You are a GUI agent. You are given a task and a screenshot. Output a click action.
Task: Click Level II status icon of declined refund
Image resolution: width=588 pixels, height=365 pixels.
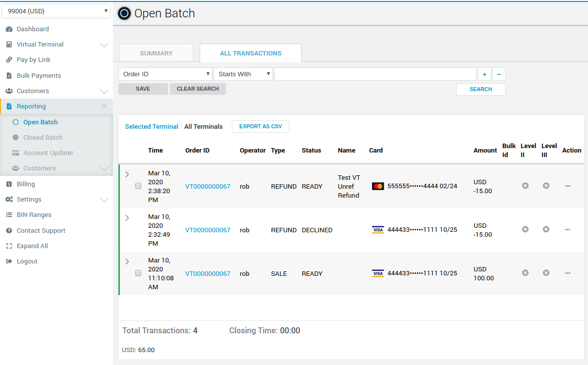(525, 229)
